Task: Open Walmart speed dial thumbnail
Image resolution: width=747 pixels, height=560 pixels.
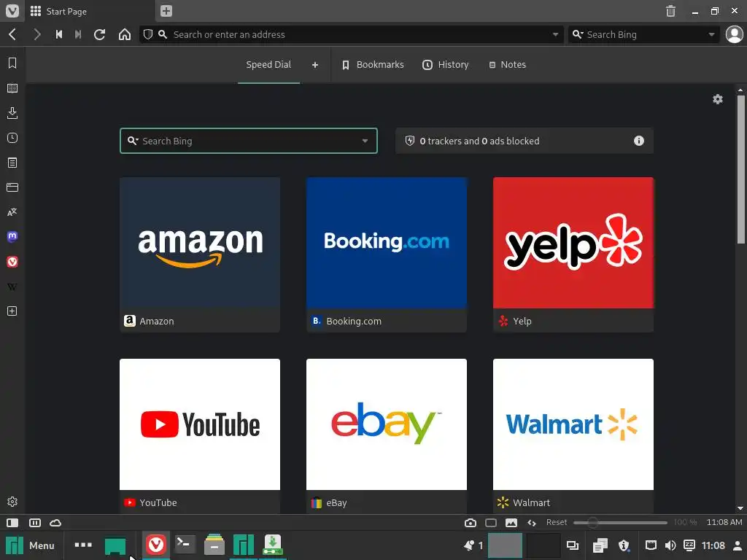Action: click(573, 424)
